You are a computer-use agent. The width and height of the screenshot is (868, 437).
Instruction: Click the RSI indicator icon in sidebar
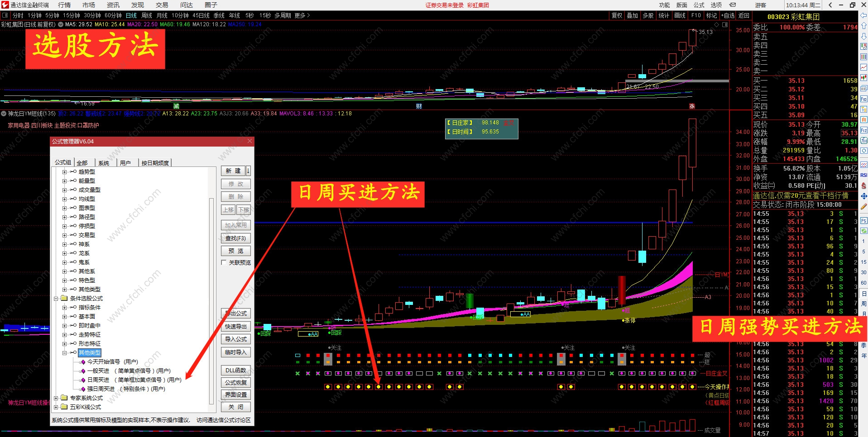(x=863, y=175)
